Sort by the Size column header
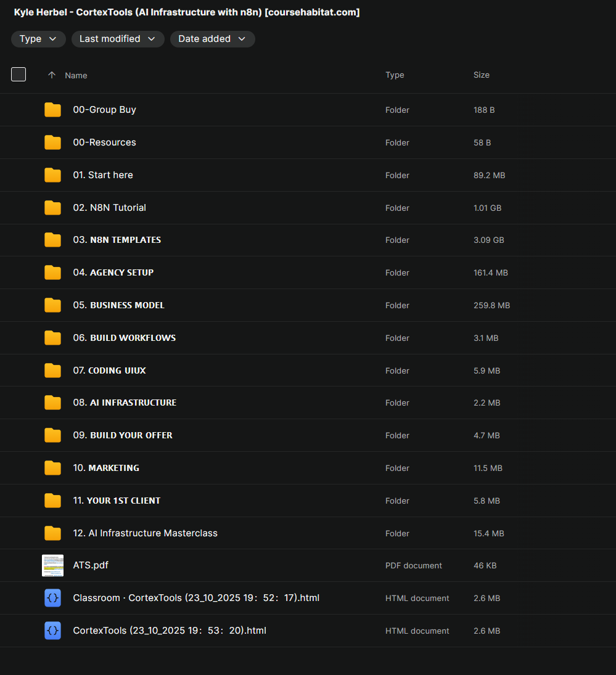Viewport: 616px width, 675px height. tap(481, 75)
